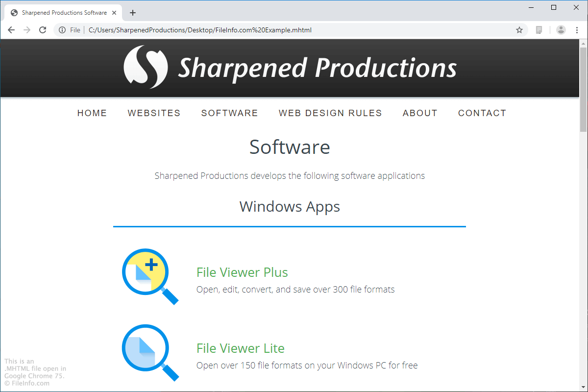The image size is (588, 392).
Task: Open the WEB DESIGN RULES menu item
Action: click(330, 113)
